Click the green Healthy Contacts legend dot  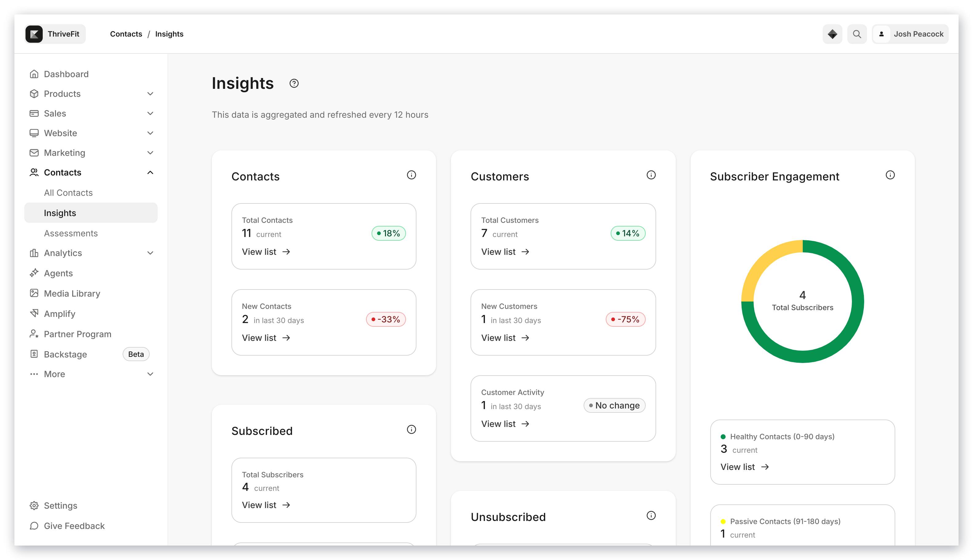pyautogui.click(x=723, y=436)
